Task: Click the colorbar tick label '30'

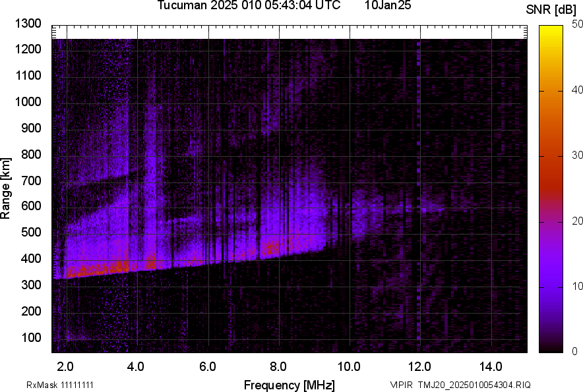Action: (x=578, y=155)
